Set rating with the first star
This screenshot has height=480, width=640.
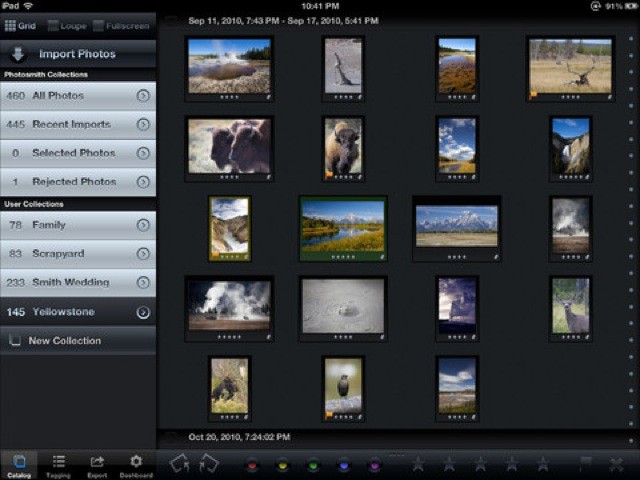click(x=418, y=464)
